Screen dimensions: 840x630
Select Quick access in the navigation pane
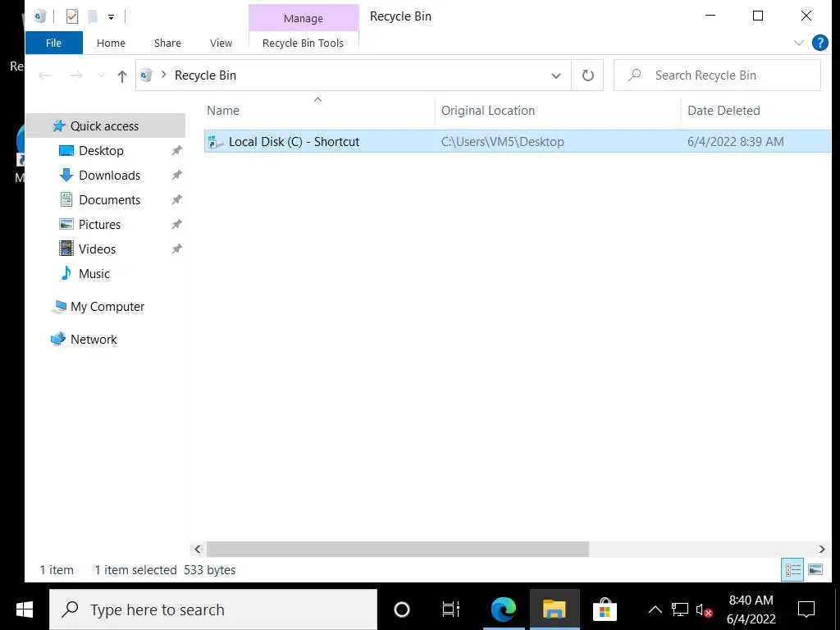[105, 126]
